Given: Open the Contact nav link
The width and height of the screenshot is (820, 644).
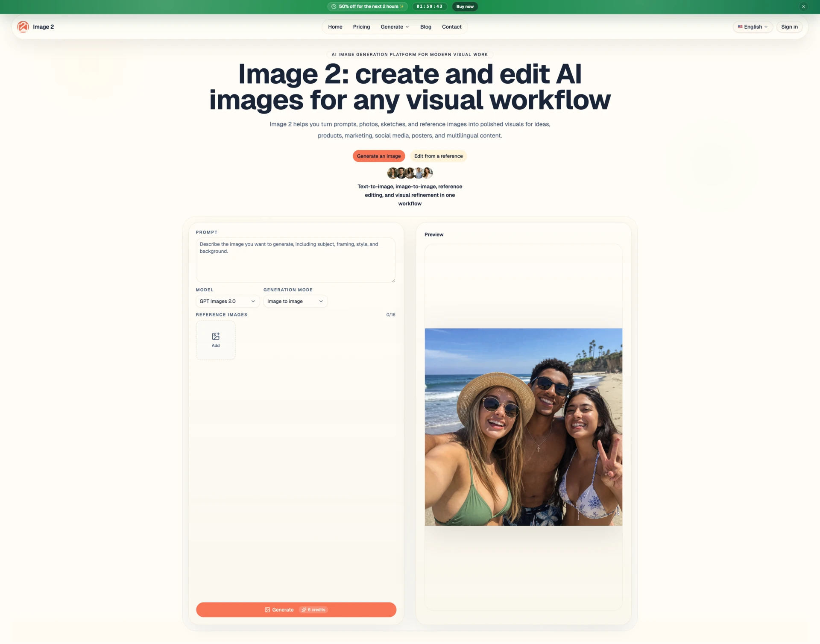Looking at the screenshot, I should pos(451,27).
